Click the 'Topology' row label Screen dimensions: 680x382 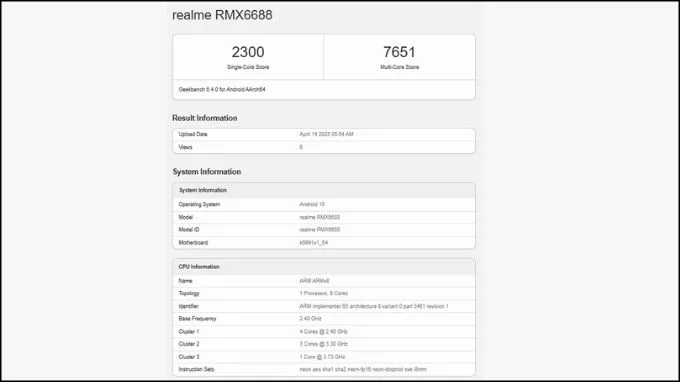[189, 294]
